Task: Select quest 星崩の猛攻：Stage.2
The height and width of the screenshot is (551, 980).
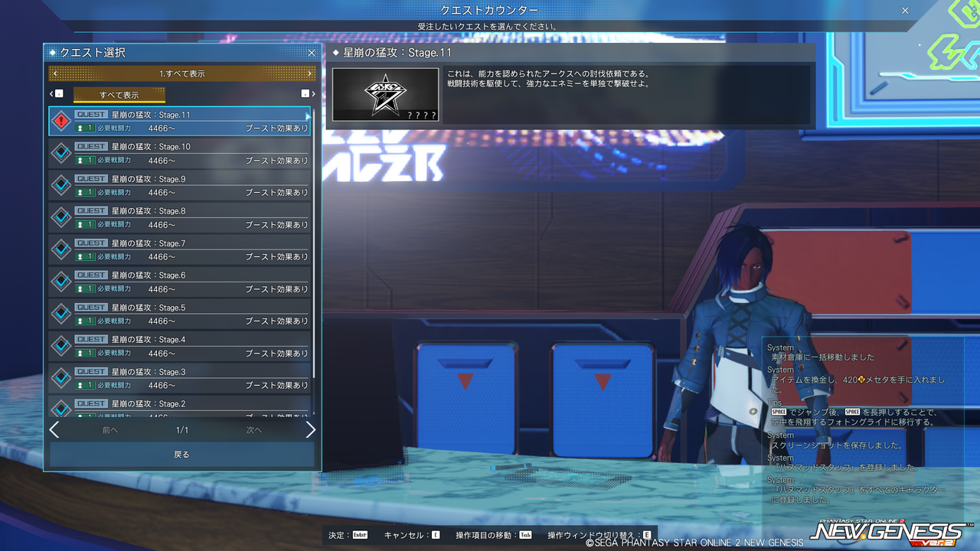Action: point(179,406)
